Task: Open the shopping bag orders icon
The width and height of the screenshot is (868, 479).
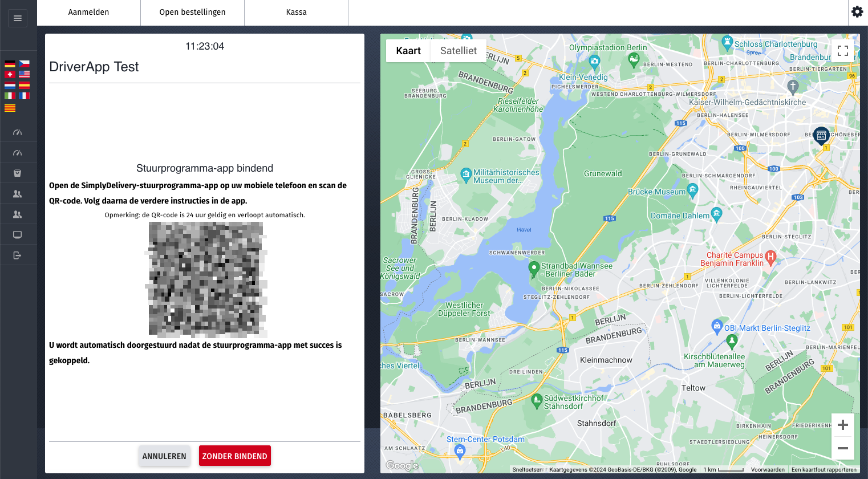Action: [18, 173]
